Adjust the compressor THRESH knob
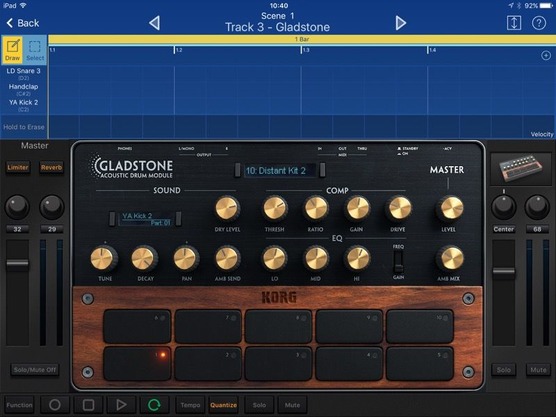 pyautogui.click(x=275, y=208)
